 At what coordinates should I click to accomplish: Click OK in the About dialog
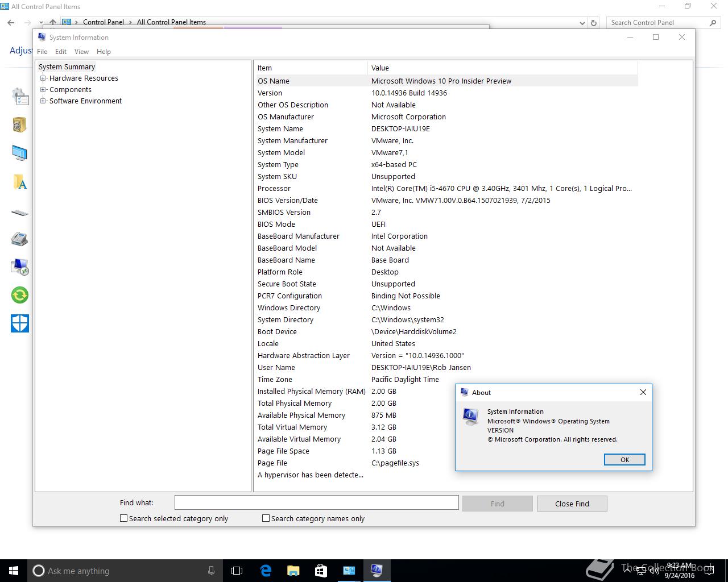(x=624, y=460)
